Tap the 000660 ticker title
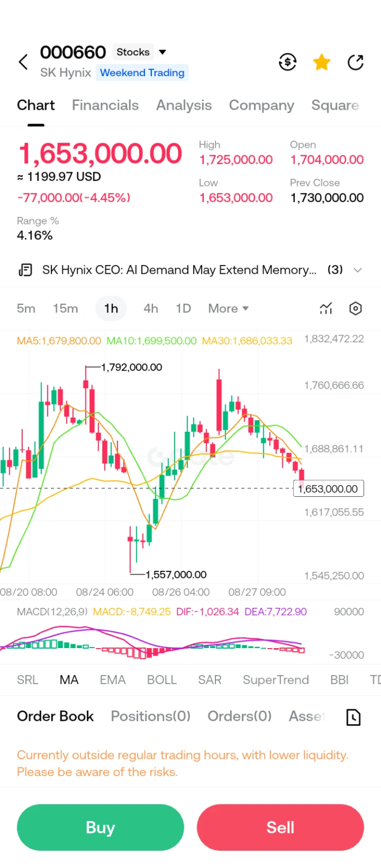This screenshot has width=381, height=868. point(73,52)
